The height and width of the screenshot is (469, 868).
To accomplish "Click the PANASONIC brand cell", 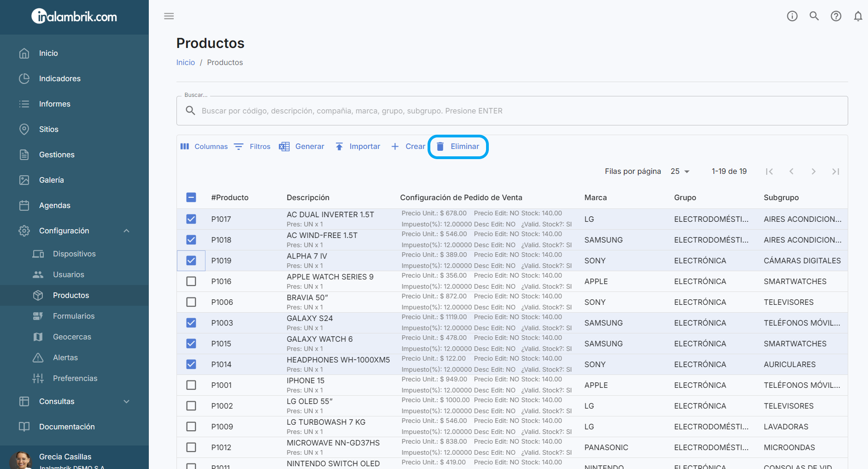I will click(606, 447).
